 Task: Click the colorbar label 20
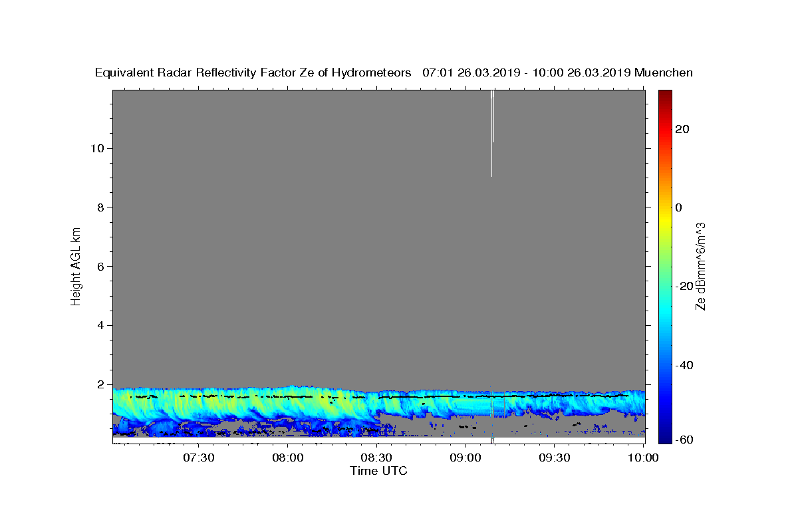click(x=682, y=129)
